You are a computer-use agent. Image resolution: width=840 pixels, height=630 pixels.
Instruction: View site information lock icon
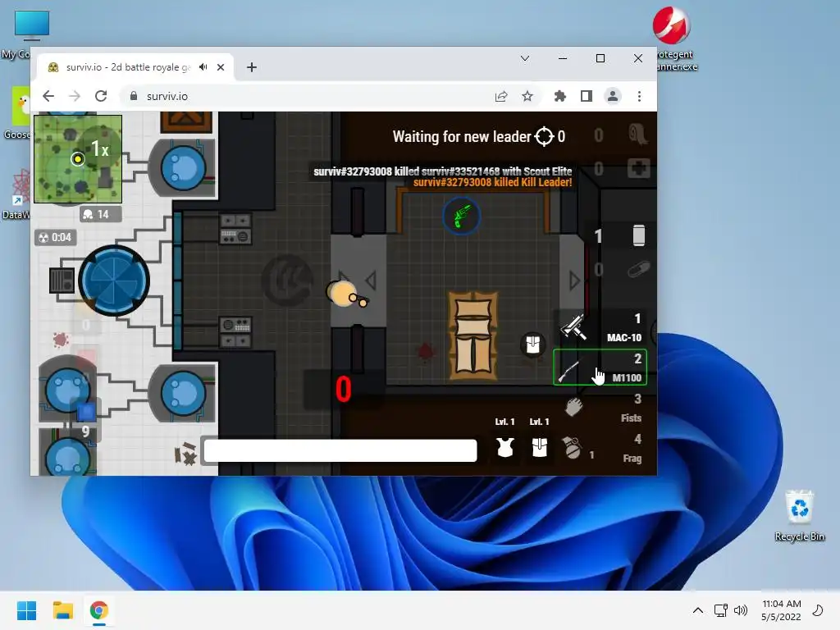(134, 96)
